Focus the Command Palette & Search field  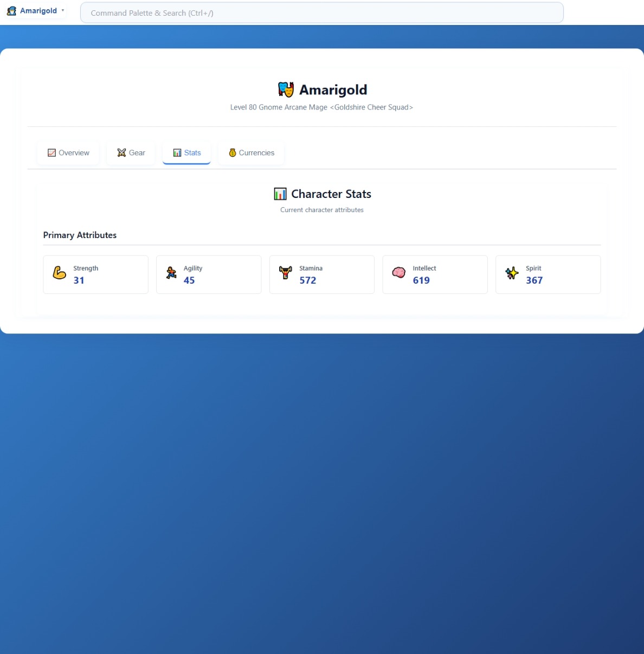(x=321, y=13)
